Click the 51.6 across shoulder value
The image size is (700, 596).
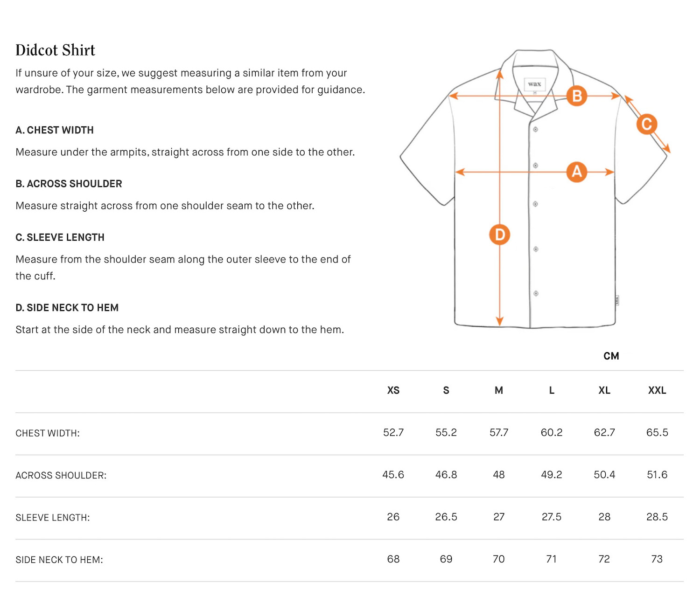click(657, 475)
